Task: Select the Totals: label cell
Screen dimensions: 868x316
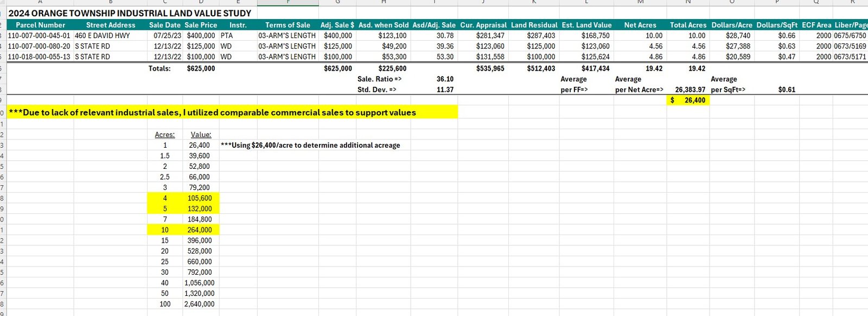Action: [x=159, y=68]
